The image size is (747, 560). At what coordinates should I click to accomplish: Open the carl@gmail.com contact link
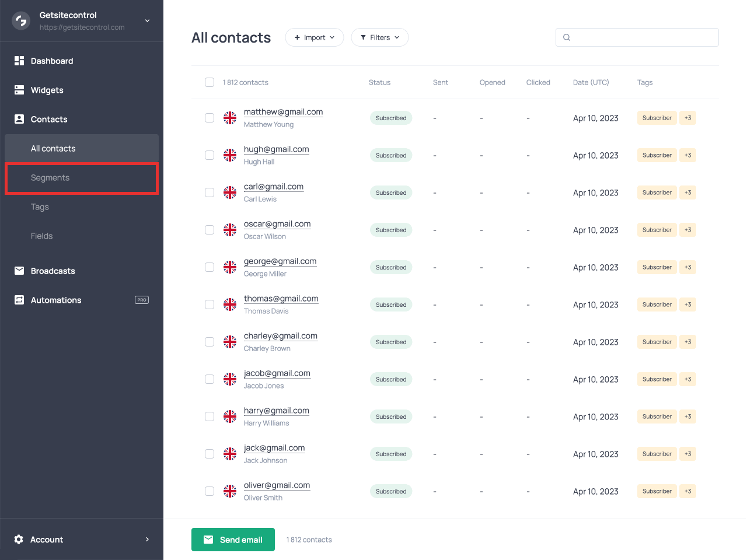coord(274,187)
